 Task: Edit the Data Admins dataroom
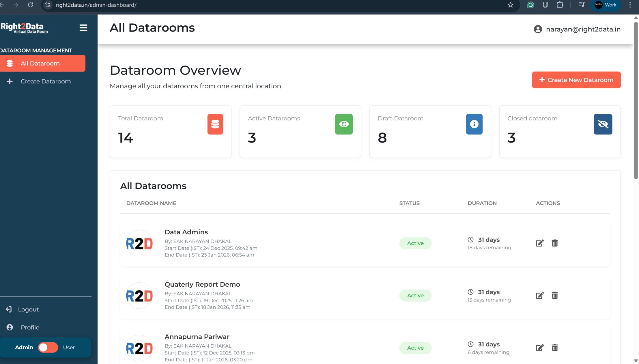[539, 243]
